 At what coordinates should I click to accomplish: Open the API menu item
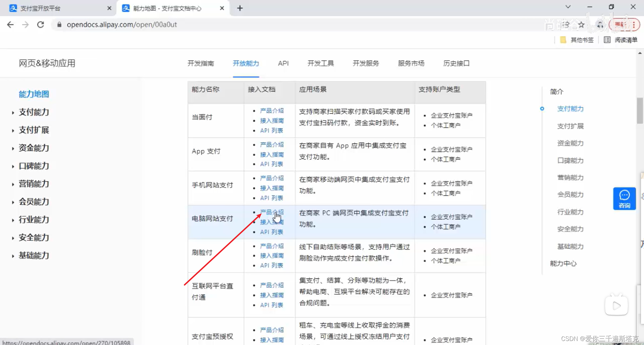[283, 63]
